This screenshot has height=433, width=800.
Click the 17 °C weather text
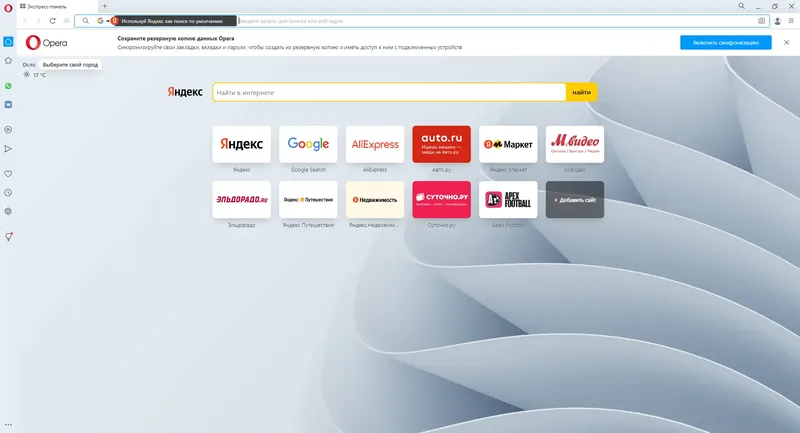pos(39,75)
